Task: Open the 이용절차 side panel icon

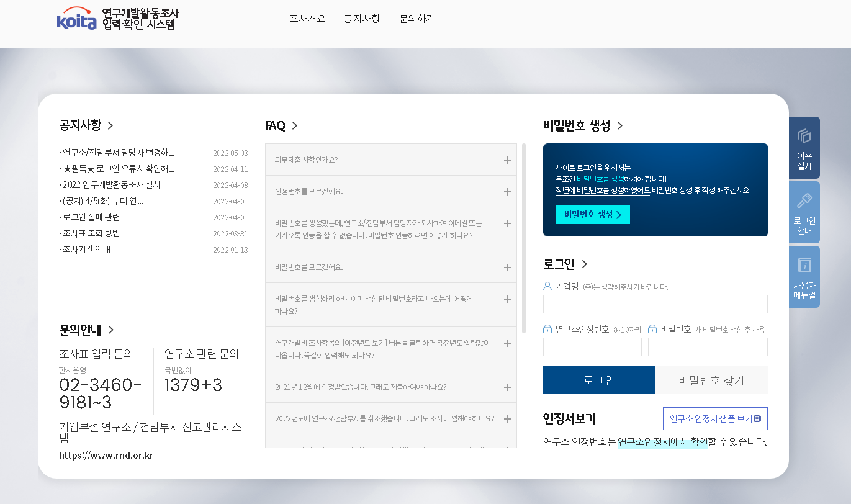Action: point(804,148)
